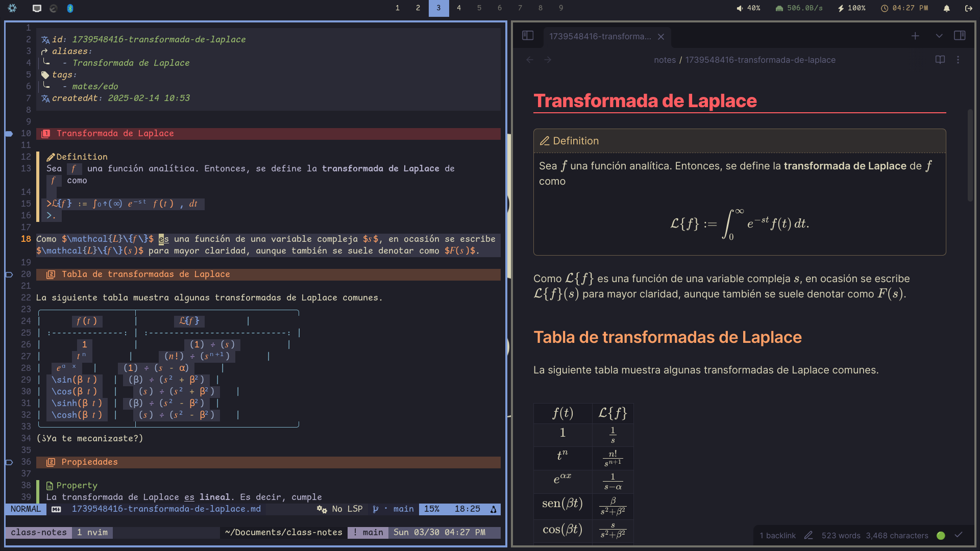Switch to workspace 1
The width and height of the screenshot is (980, 551).
(398, 8)
